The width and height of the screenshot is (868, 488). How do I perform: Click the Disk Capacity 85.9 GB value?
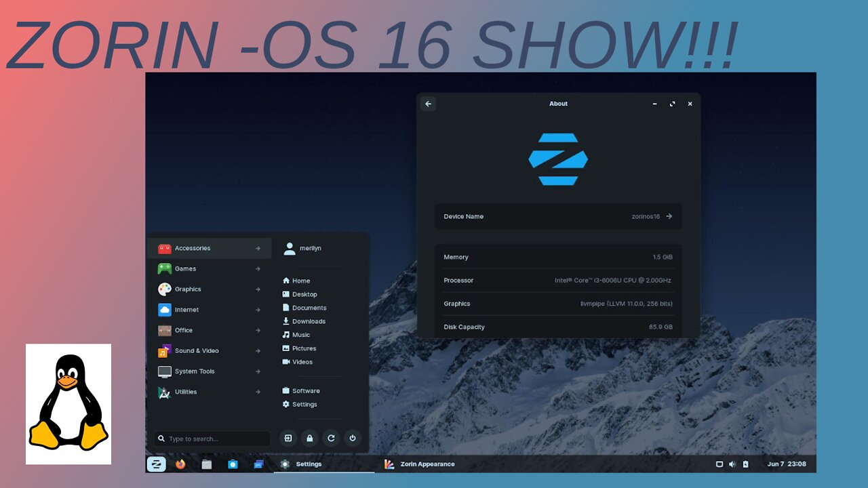point(660,327)
